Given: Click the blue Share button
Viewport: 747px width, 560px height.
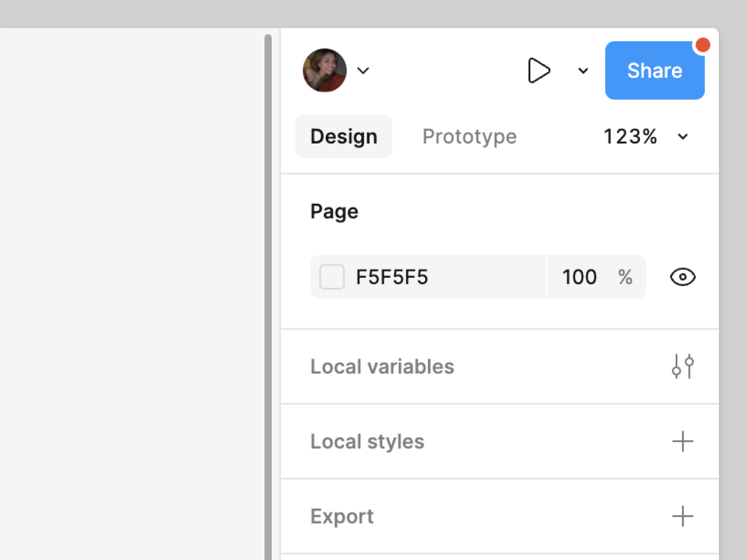Looking at the screenshot, I should click(x=655, y=70).
